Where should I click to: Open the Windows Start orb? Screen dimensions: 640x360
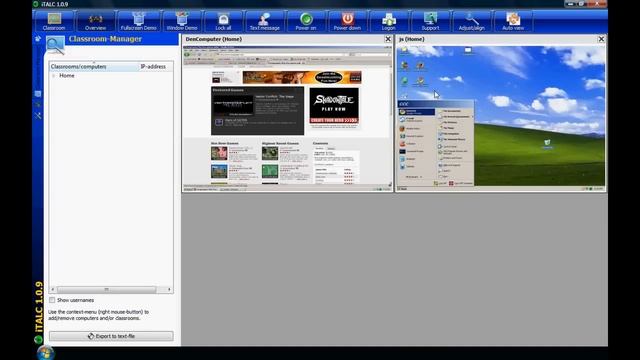[x=45, y=353]
